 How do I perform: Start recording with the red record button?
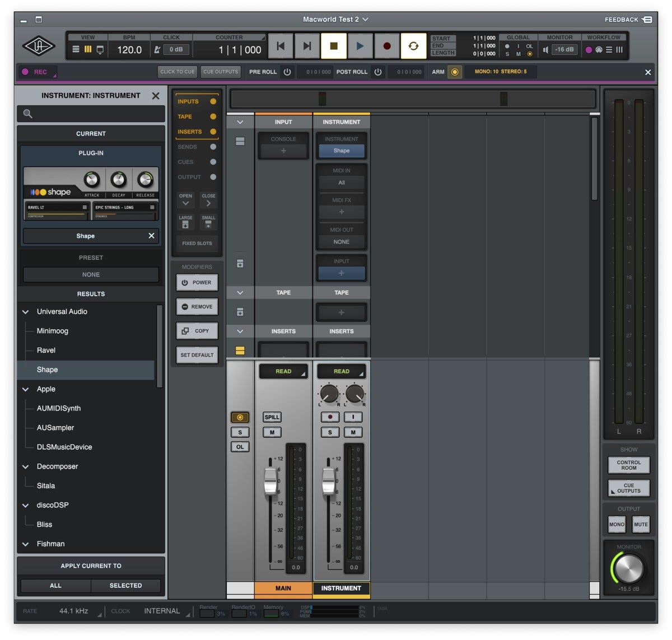(386, 46)
